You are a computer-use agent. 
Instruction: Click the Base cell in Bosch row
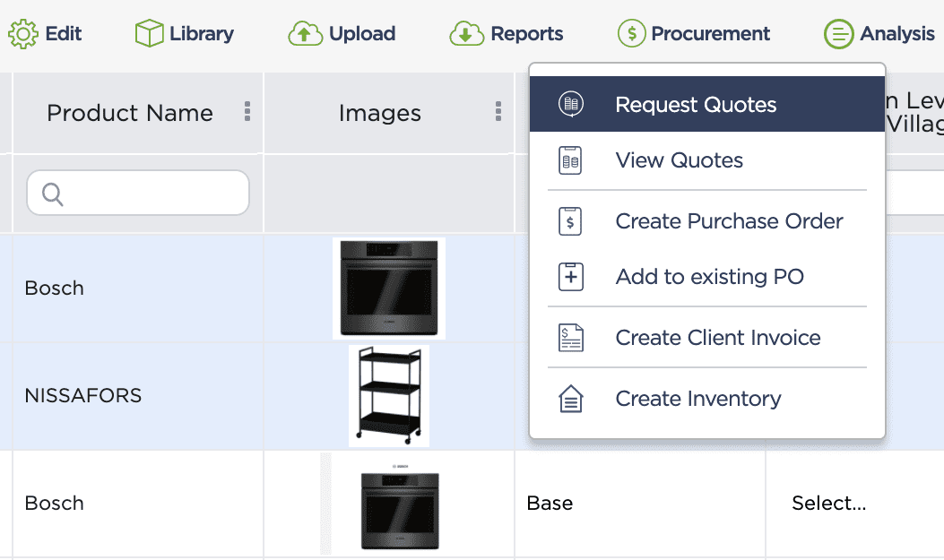click(x=550, y=504)
